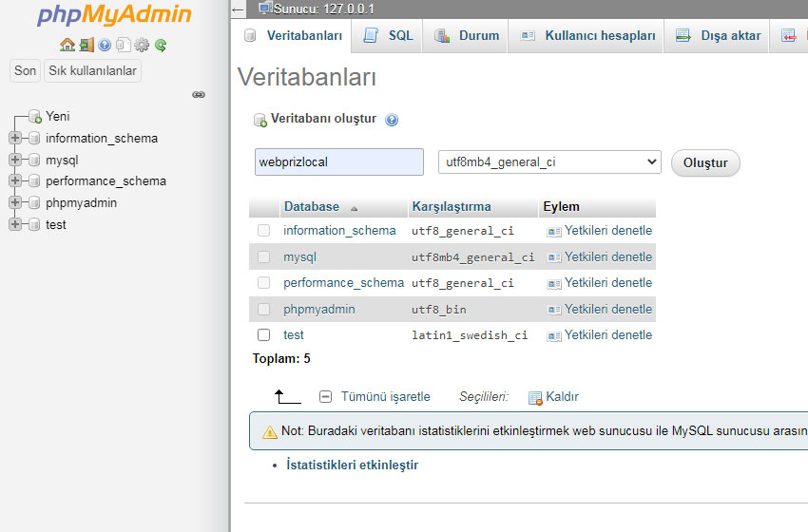The image size is (808, 532).
Task: Check the mysql row checkbox
Action: (264, 256)
